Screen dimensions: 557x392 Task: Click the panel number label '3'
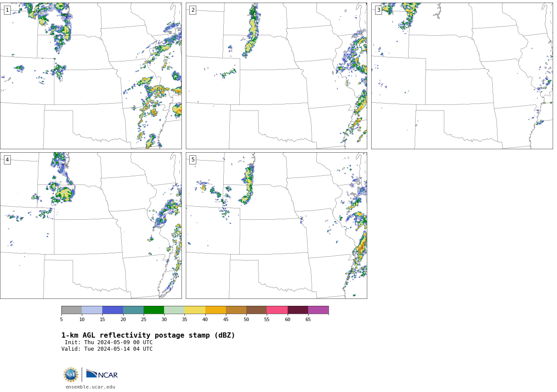379,10
